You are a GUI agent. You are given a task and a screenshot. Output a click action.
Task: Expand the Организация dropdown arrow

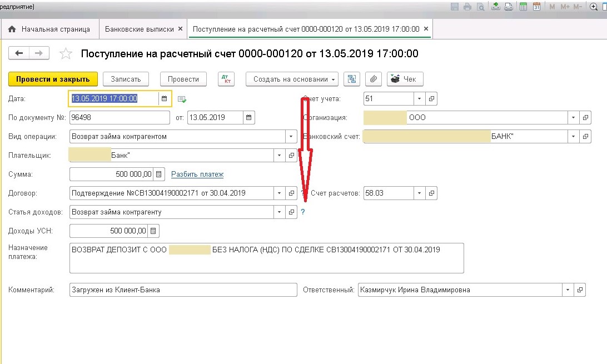(573, 117)
